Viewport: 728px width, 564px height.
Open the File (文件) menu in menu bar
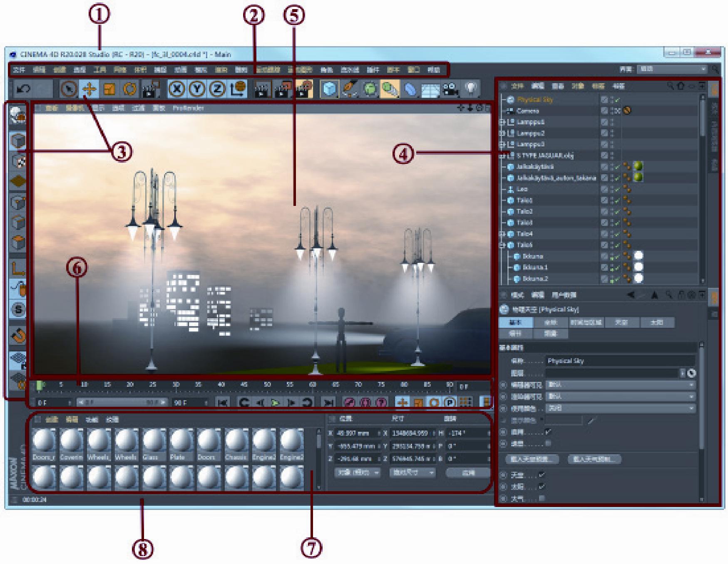tap(19, 70)
